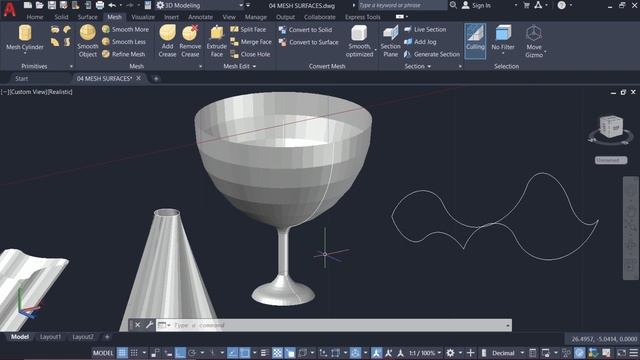Click the search magnifier icon
The width and height of the screenshot is (640, 360).
[x=453, y=5]
